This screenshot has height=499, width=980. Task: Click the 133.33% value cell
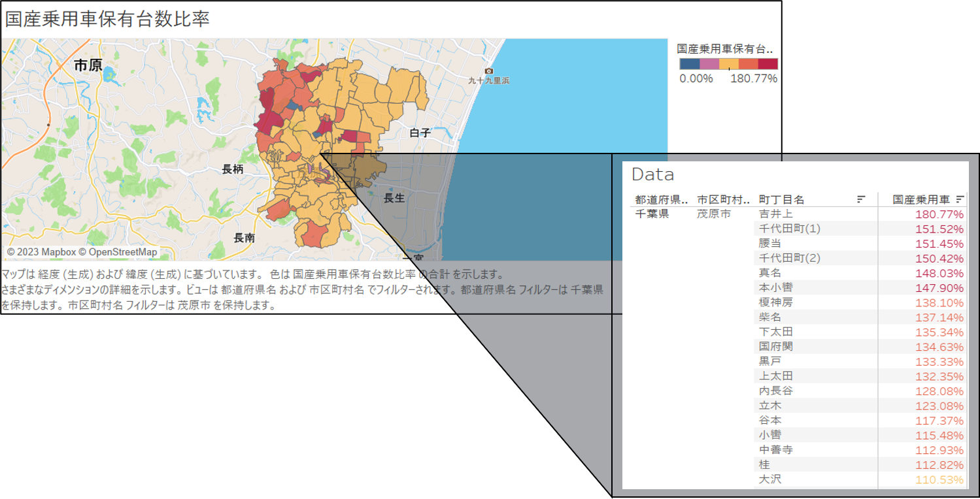[x=939, y=362]
